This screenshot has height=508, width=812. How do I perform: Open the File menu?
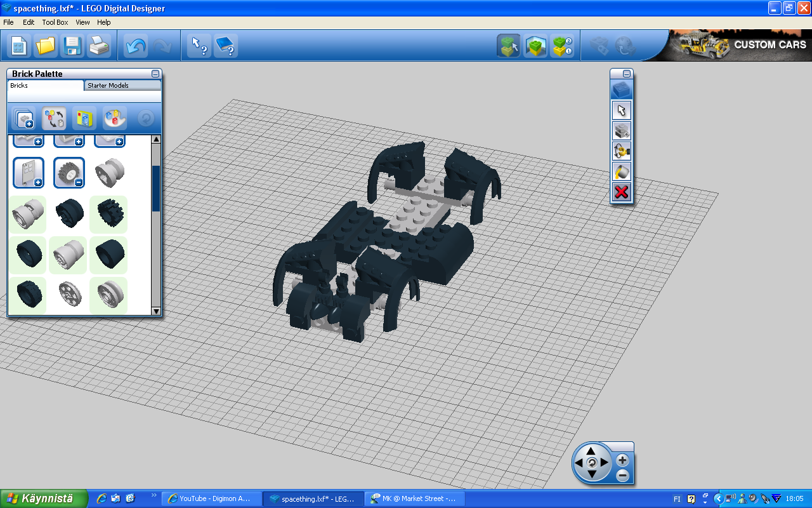tap(8, 22)
